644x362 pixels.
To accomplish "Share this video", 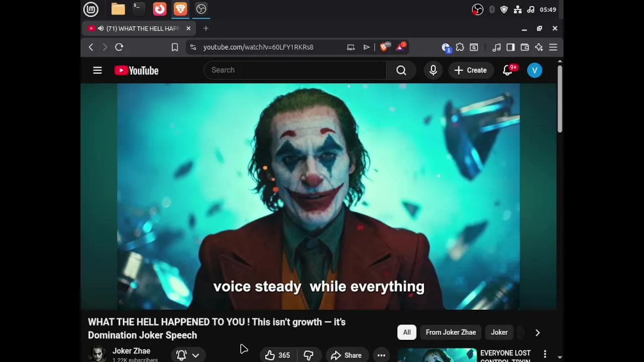I will [346, 355].
